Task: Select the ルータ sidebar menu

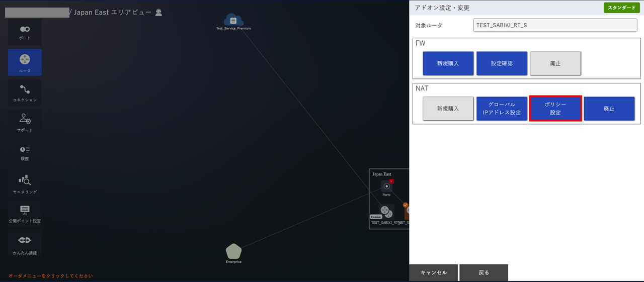Action: point(25,62)
